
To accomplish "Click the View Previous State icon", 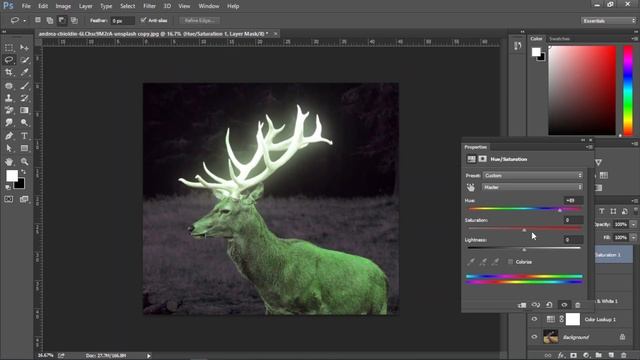I will click(x=536, y=305).
